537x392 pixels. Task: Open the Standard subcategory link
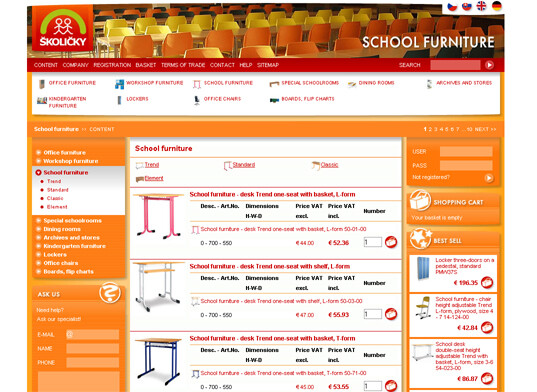[244, 165]
